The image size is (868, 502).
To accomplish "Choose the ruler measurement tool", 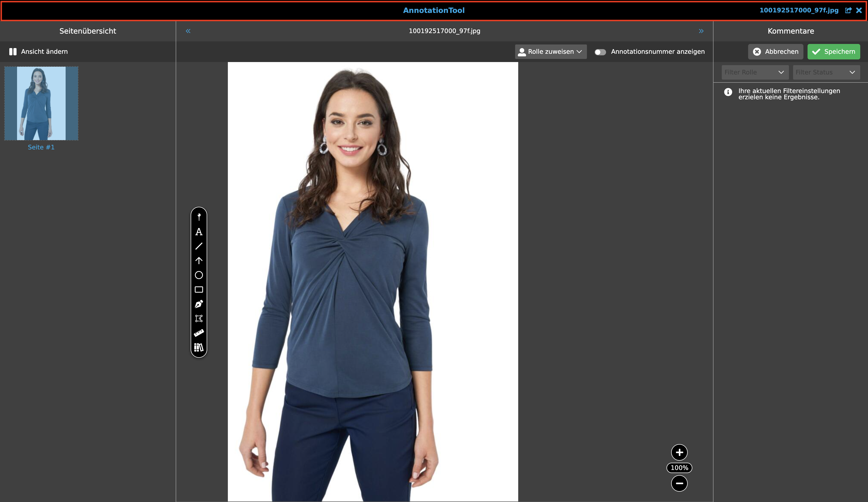I will pos(199,333).
